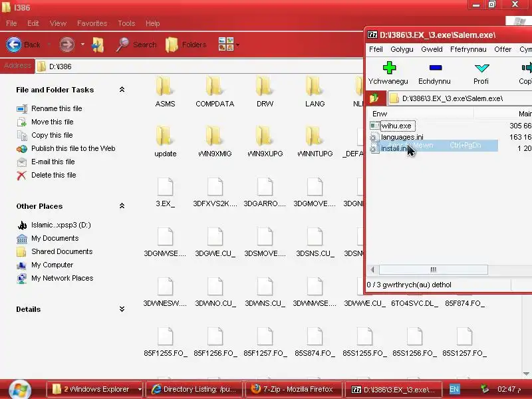The width and height of the screenshot is (532, 399).
Task: Open the ASMS folder
Action: click(165, 92)
